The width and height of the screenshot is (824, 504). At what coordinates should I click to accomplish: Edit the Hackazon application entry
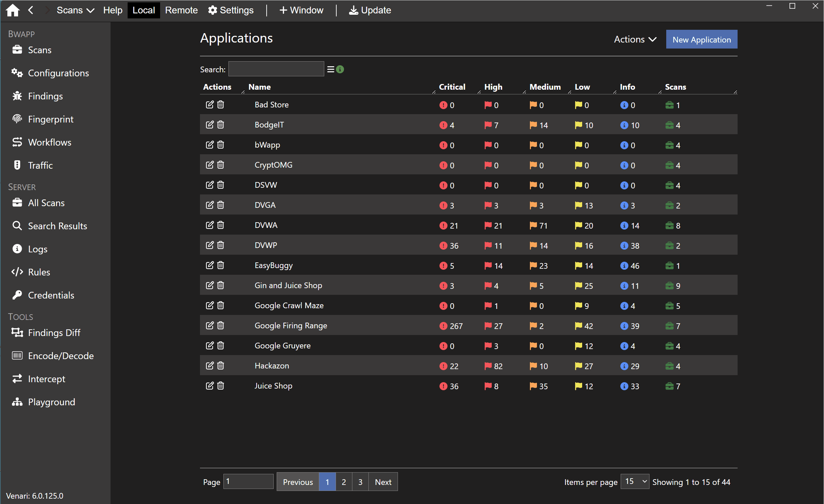(x=209, y=366)
